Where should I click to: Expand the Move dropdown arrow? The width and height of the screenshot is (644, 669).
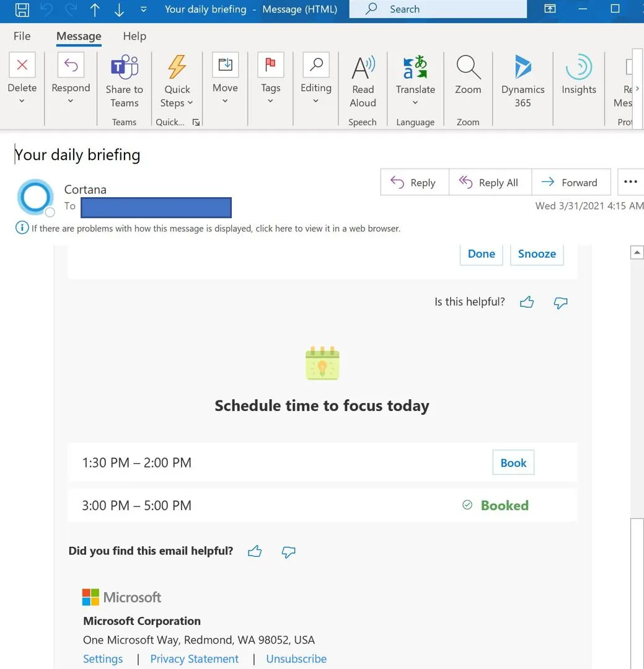tap(225, 101)
